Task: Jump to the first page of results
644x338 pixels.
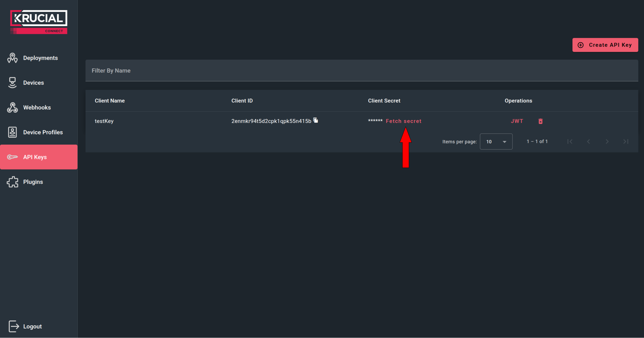Action: (570, 142)
